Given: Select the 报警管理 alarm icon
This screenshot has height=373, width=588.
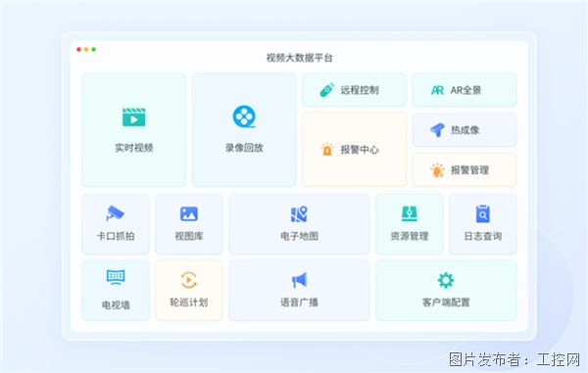Looking at the screenshot, I should pos(437,170).
